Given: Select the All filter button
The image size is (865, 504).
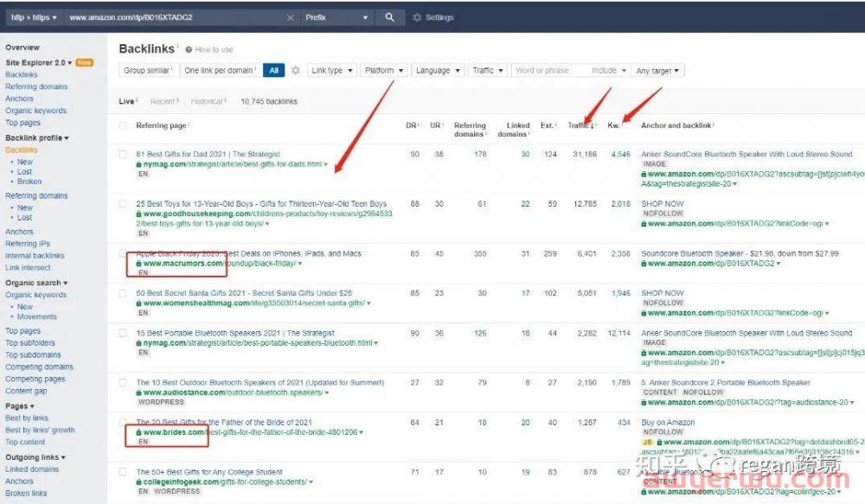Looking at the screenshot, I should coord(274,71).
